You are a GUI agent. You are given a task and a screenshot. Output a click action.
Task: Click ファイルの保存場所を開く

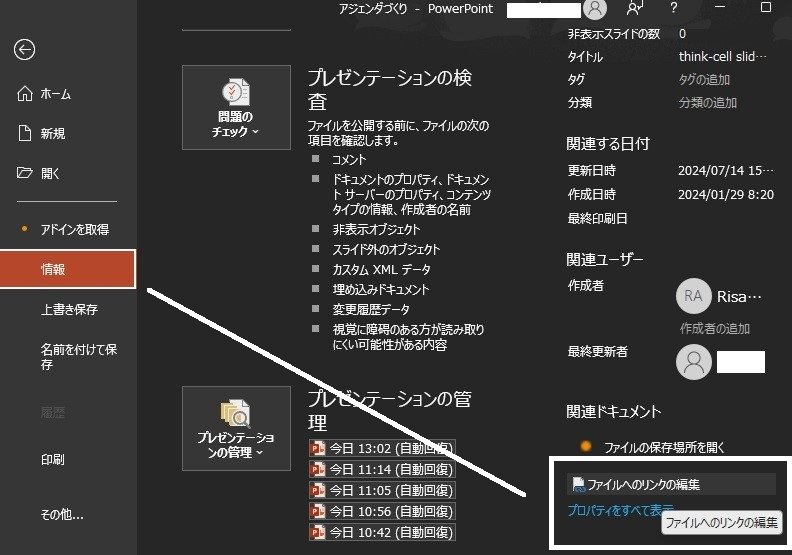[664, 447]
